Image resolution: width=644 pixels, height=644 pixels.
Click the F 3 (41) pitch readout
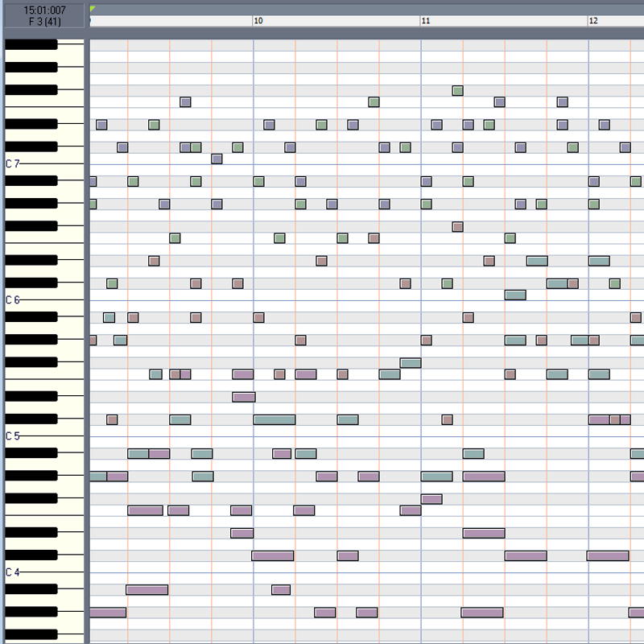[x=44, y=22]
